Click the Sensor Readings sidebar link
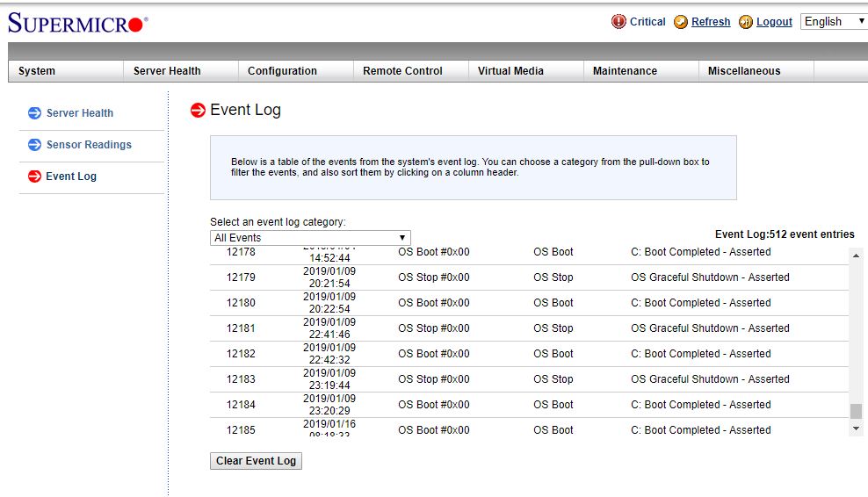This screenshot has width=868, height=497. pos(89,145)
